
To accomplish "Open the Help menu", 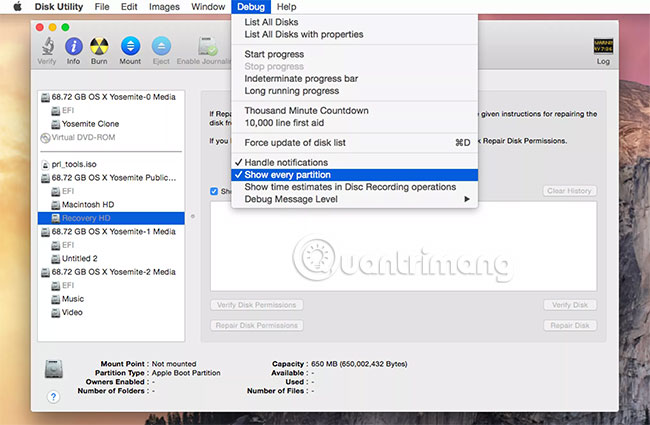I will point(286,7).
